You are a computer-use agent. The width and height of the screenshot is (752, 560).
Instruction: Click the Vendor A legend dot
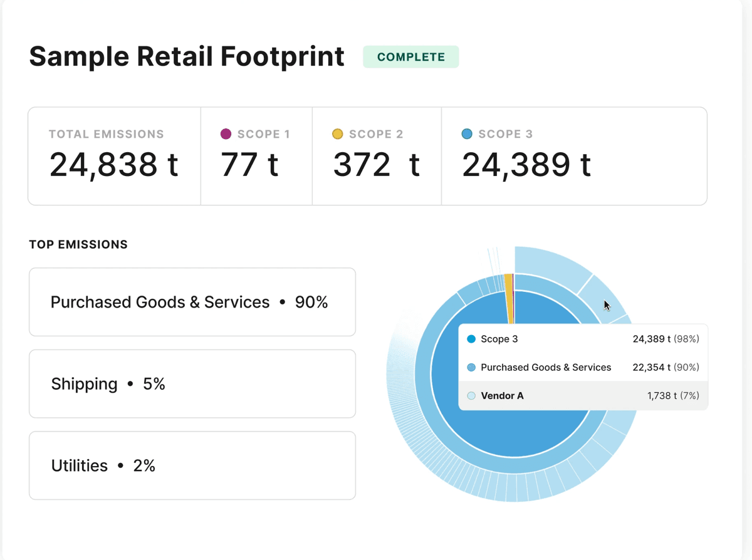[471, 396]
